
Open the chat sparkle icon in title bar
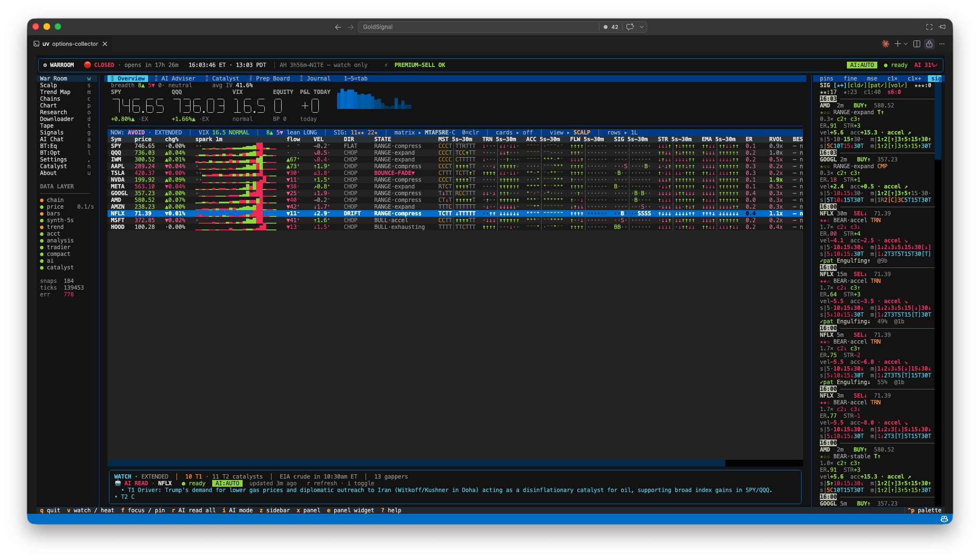tap(630, 27)
